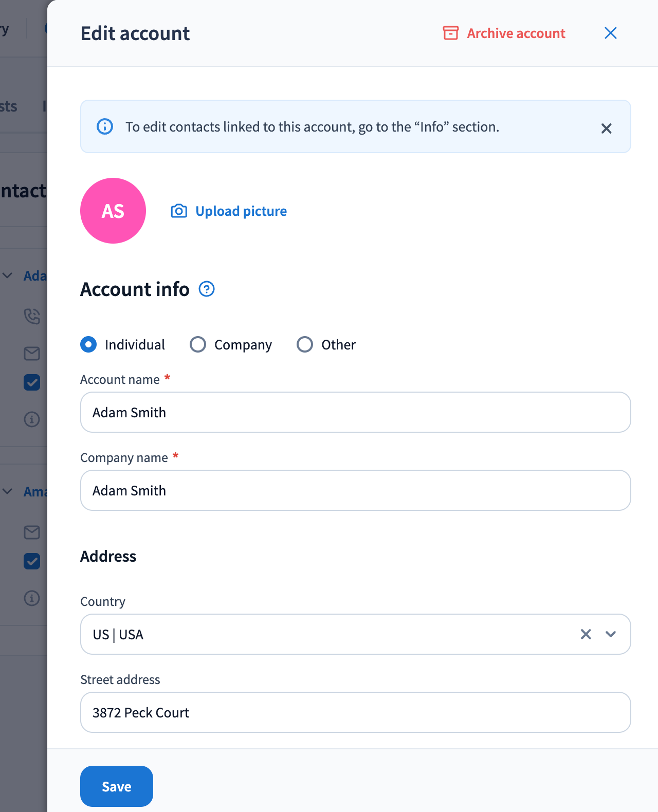Select the Individual radio button

pyautogui.click(x=88, y=344)
